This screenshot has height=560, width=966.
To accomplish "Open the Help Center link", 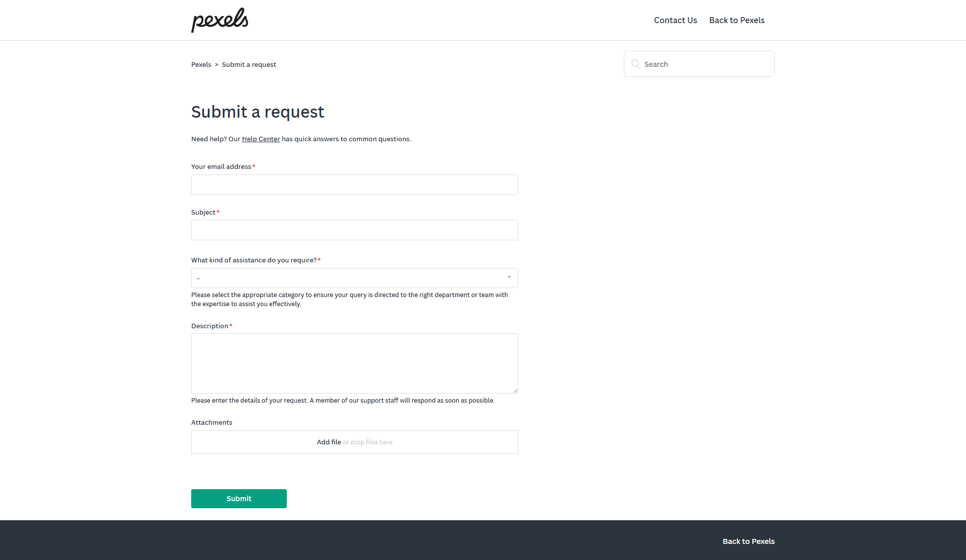I will (261, 139).
